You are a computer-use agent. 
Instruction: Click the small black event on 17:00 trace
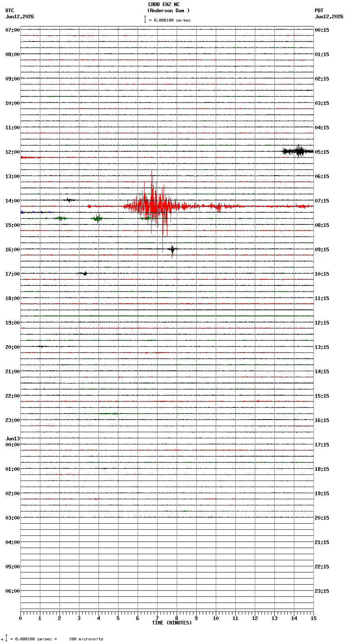(83, 274)
